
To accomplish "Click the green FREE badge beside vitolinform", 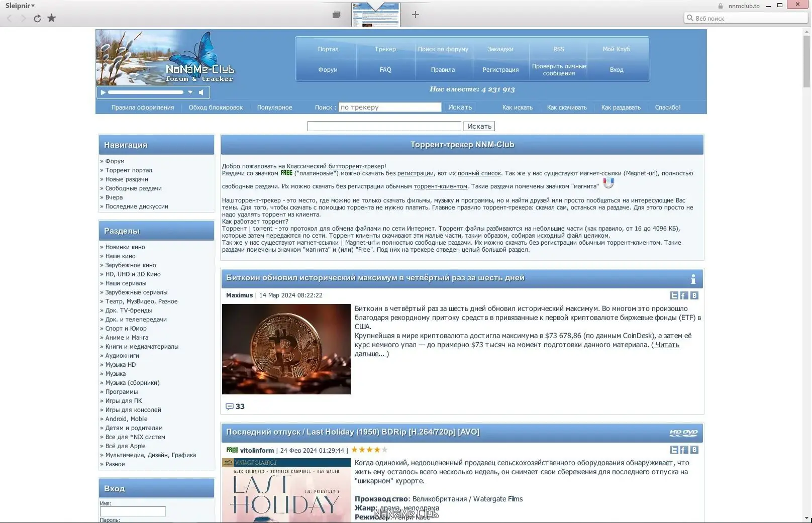I will (x=232, y=450).
